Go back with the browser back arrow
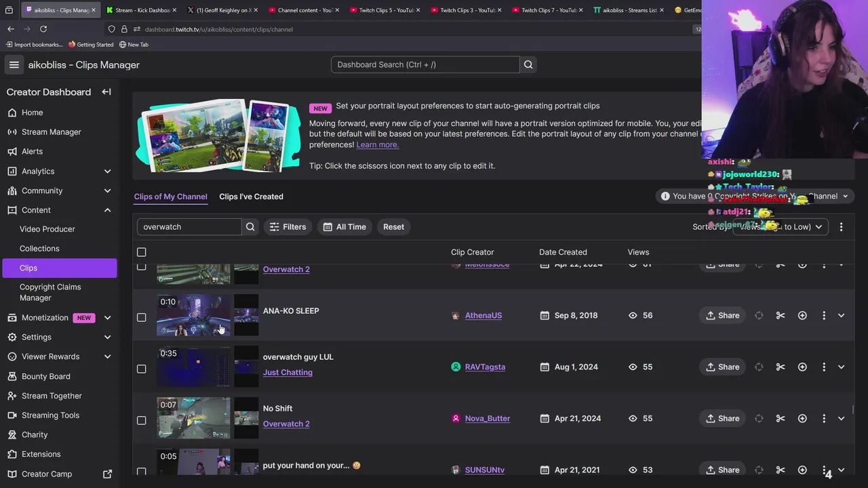This screenshot has height=488, width=868. [x=11, y=29]
